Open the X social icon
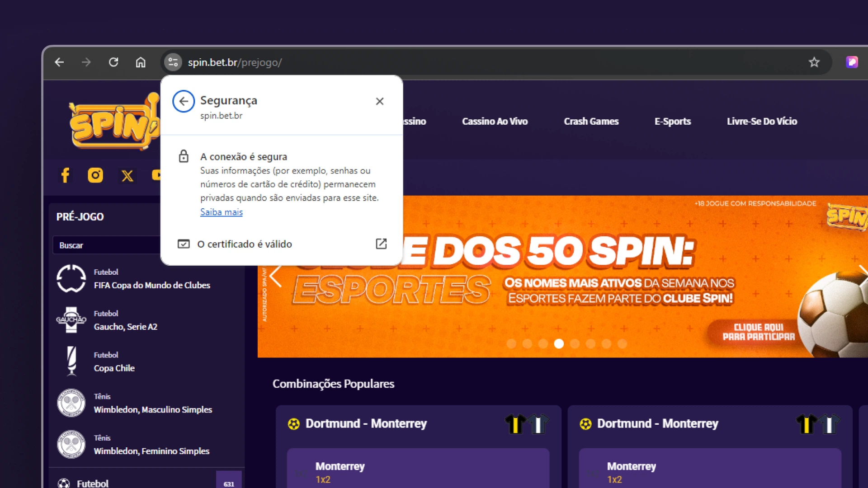The width and height of the screenshot is (868, 488). point(127,175)
